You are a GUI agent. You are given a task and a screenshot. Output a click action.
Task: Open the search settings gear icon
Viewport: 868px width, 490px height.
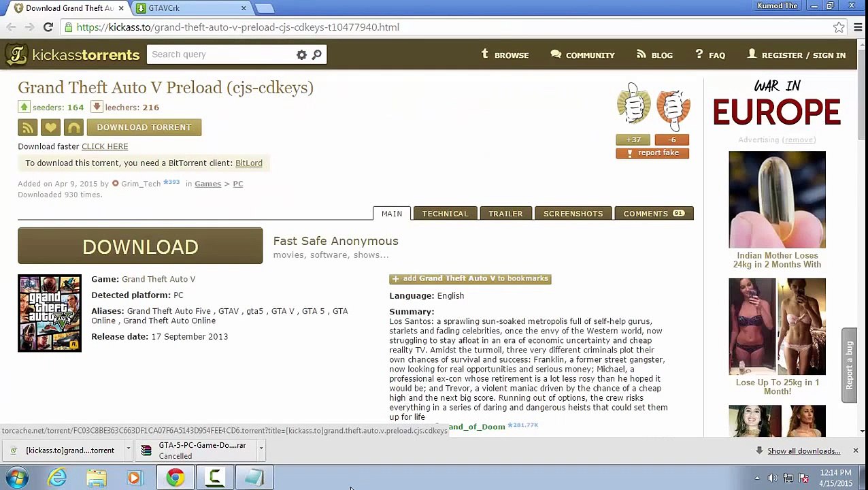301,54
